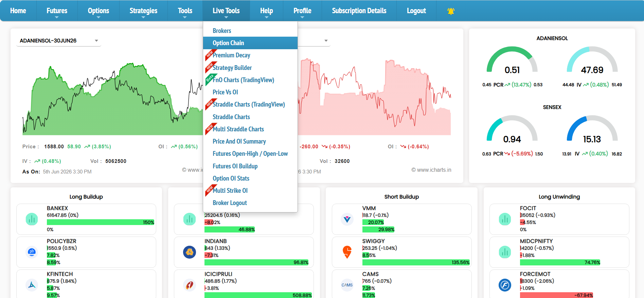Click the BANKEX 150% green progress bar

pos(101,222)
